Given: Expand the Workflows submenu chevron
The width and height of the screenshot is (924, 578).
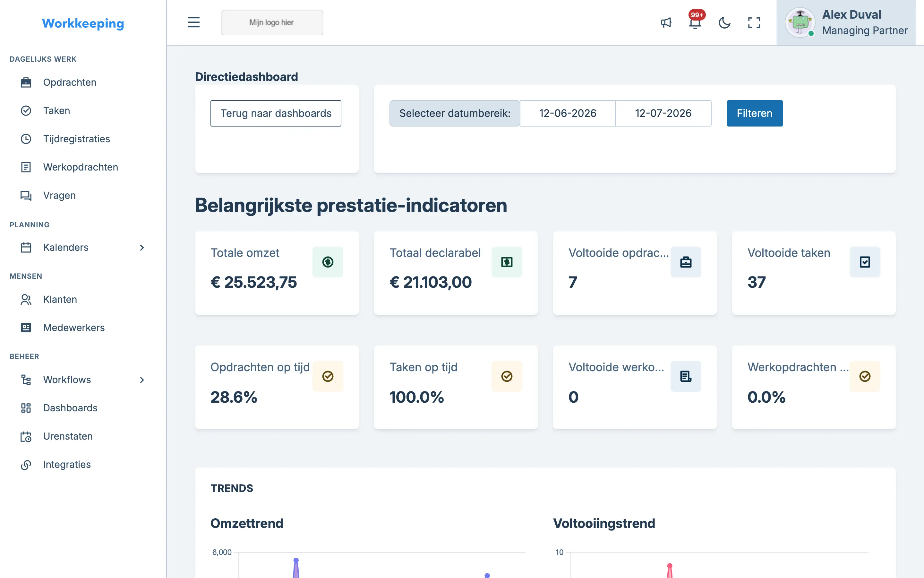Looking at the screenshot, I should tap(142, 380).
